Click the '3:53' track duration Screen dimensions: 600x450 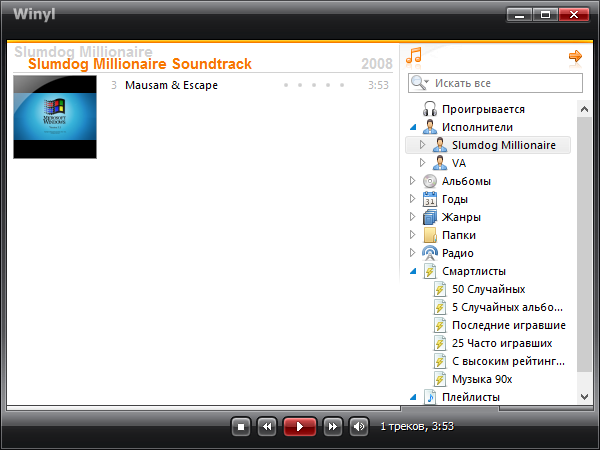(378, 85)
